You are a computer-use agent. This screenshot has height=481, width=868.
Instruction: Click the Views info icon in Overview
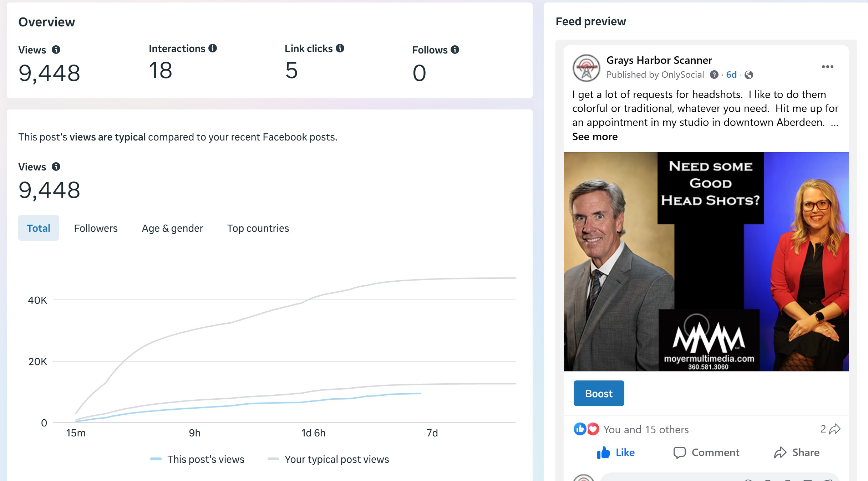point(56,50)
